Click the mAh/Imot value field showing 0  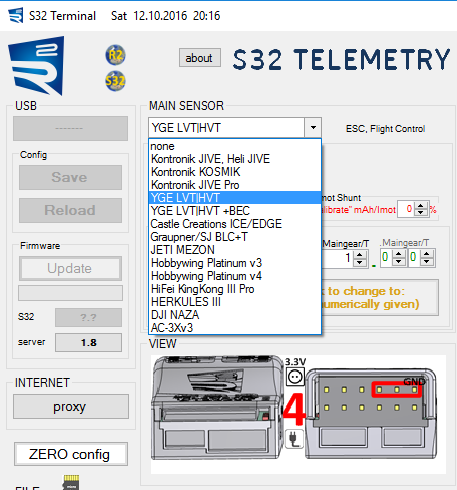[x=407, y=209]
